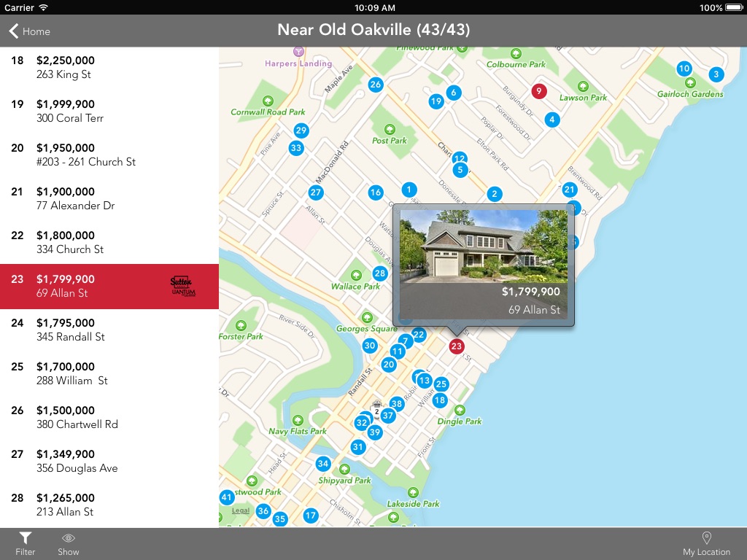
Task: Tap map pin 20
Action: click(x=389, y=365)
